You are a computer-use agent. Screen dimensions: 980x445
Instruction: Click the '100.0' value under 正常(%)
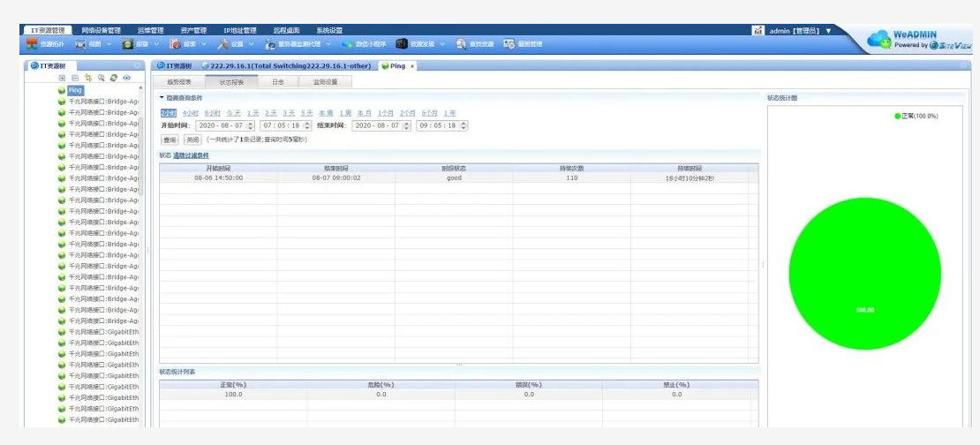[x=233, y=395]
